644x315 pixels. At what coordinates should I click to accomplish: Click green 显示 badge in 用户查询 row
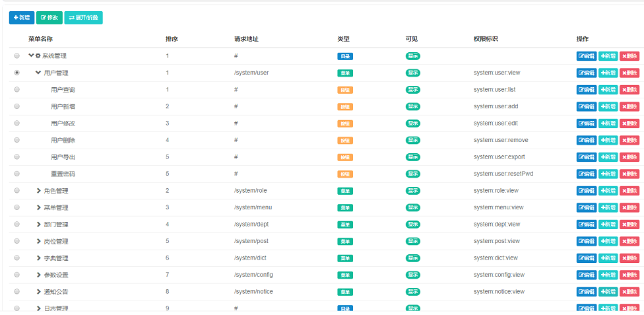(x=413, y=90)
